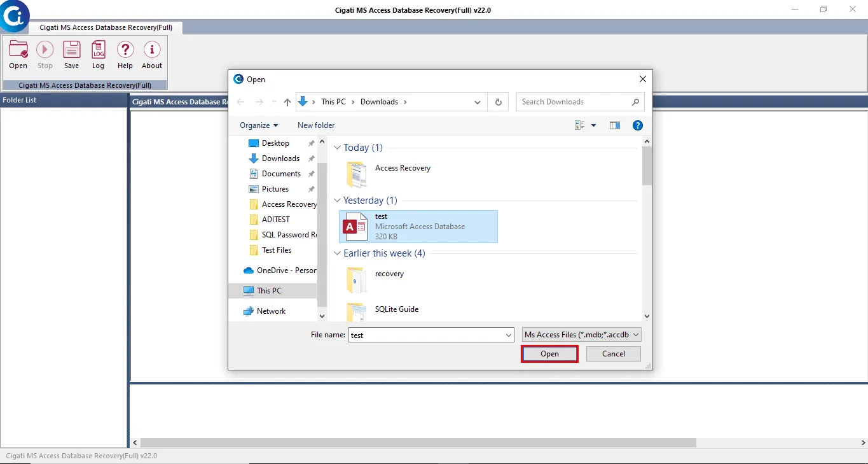Expand the address bar history dropdown
This screenshot has width=868, height=464.
click(x=478, y=102)
